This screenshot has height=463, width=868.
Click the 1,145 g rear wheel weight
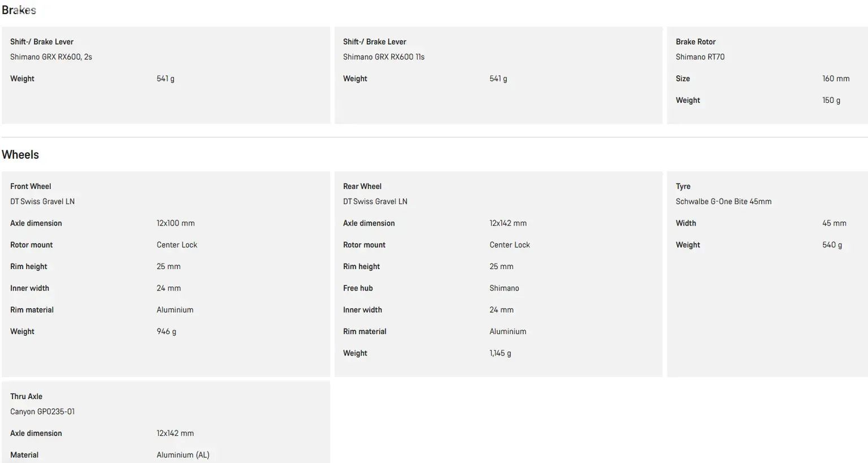(500, 353)
